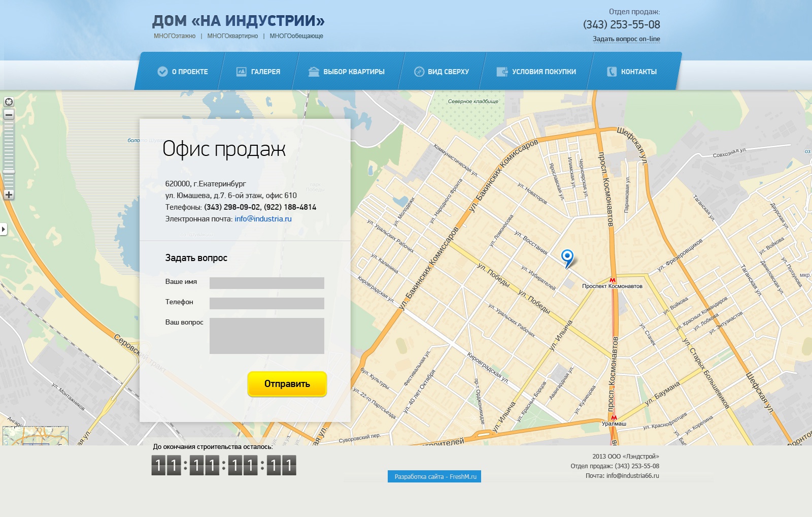Click the Задать вопрос form heading
812x517 pixels.
pyautogui.click(x=196, y=258)
